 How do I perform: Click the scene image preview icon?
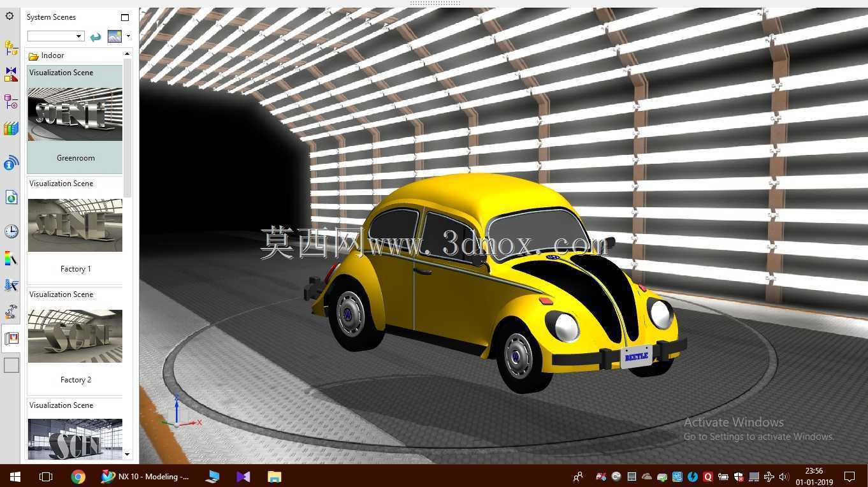(x=115, y=36)
